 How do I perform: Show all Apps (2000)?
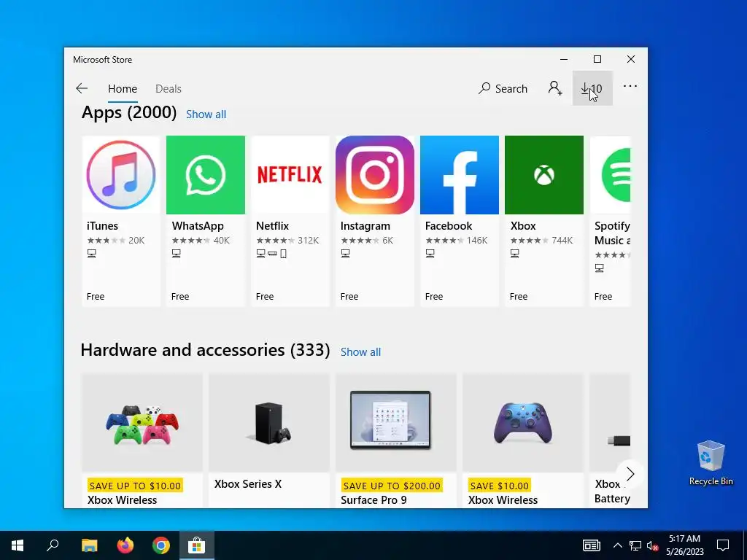coord(206,114)
